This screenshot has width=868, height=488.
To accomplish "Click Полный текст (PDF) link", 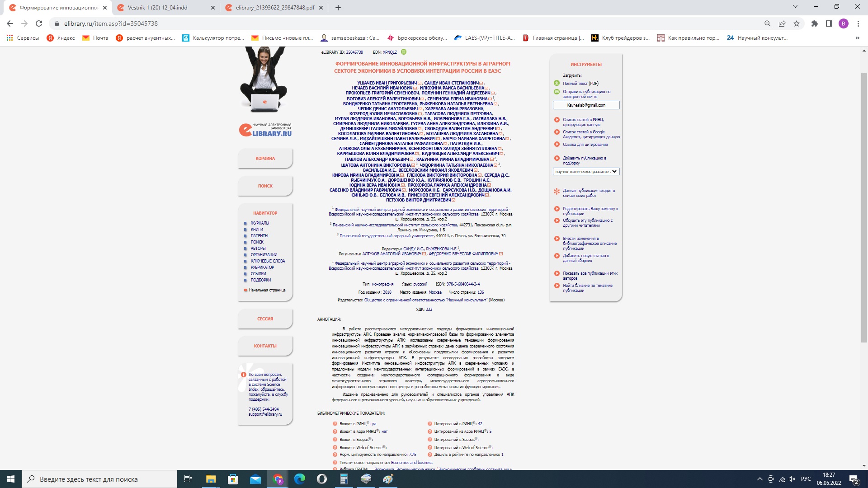I will point(580,84).
